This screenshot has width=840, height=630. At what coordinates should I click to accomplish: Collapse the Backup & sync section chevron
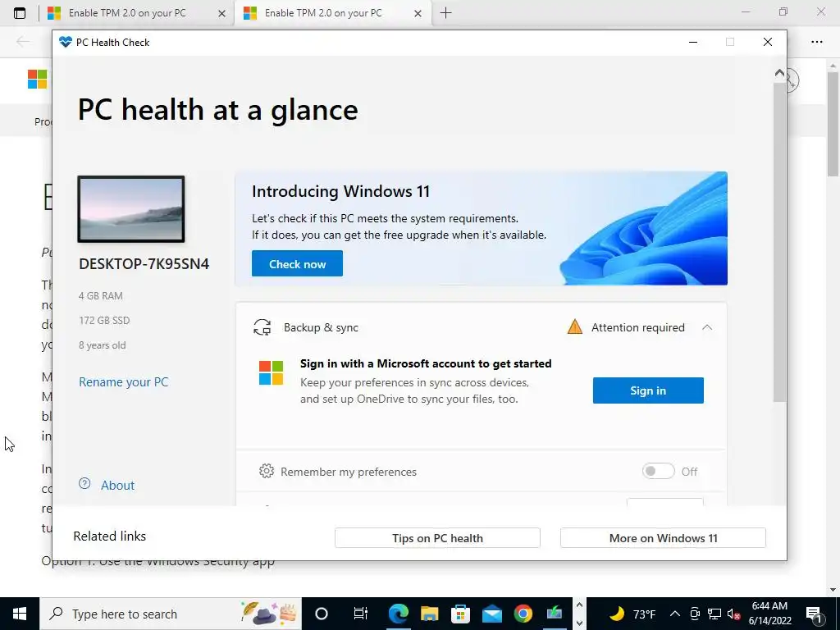coord(707,327)
